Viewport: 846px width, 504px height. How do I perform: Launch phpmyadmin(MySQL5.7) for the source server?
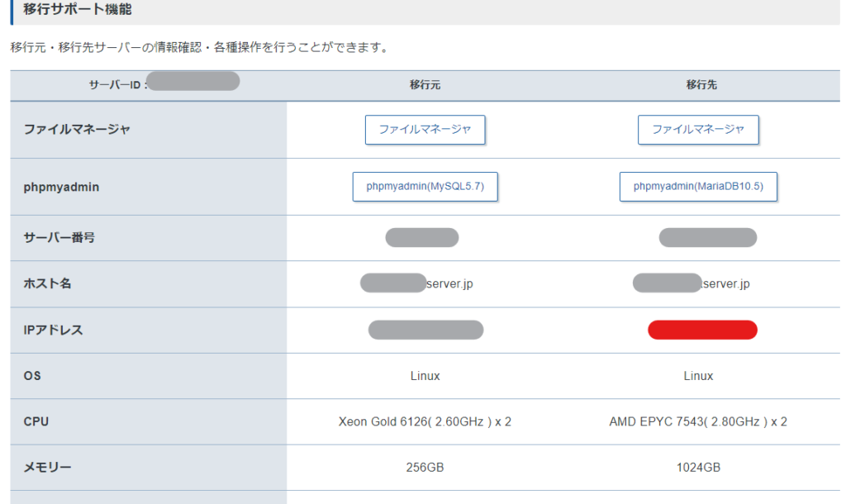pos(425,187)
